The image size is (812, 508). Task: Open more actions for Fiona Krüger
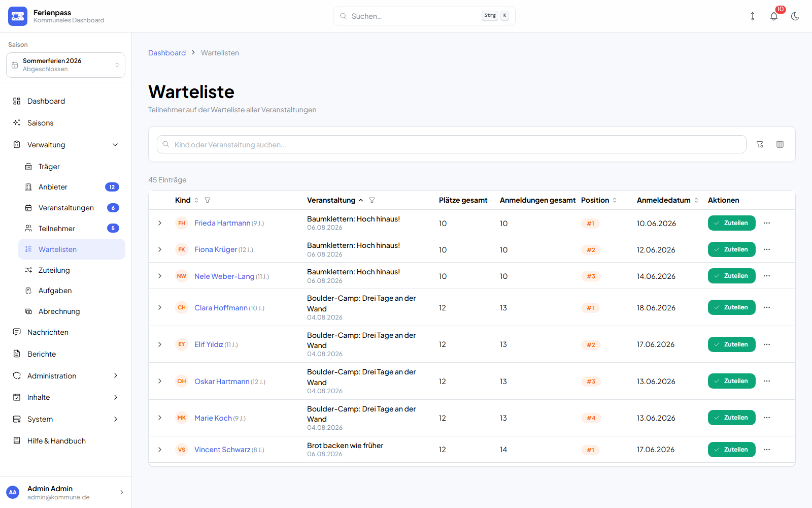[767, 249]
